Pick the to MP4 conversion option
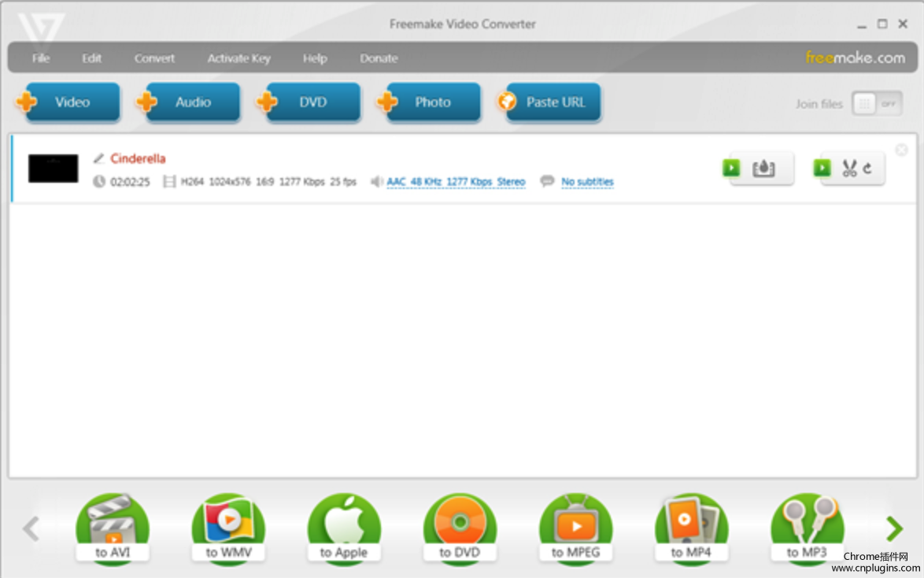Viewport: 924px width, 578px height. [691, 529]
